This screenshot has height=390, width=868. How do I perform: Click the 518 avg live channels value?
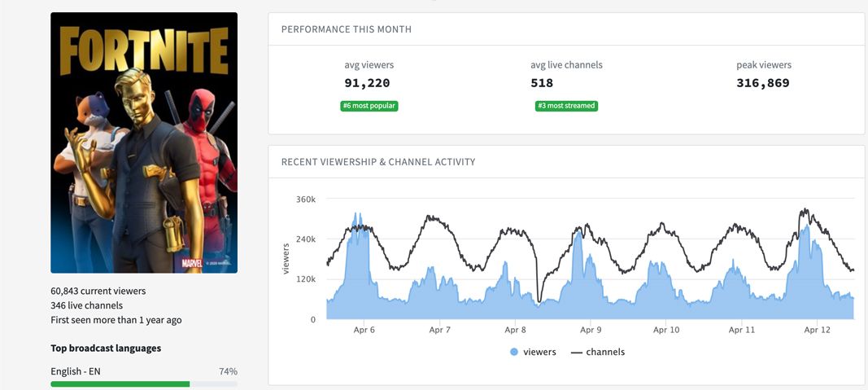[542, 83]
